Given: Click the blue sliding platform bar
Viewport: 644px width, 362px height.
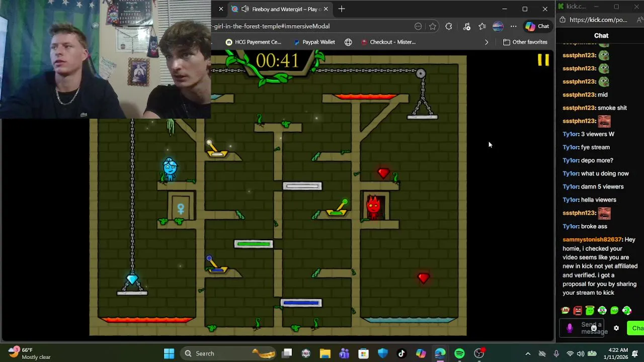Looking at the screenshot, I should tap(301, 303).
